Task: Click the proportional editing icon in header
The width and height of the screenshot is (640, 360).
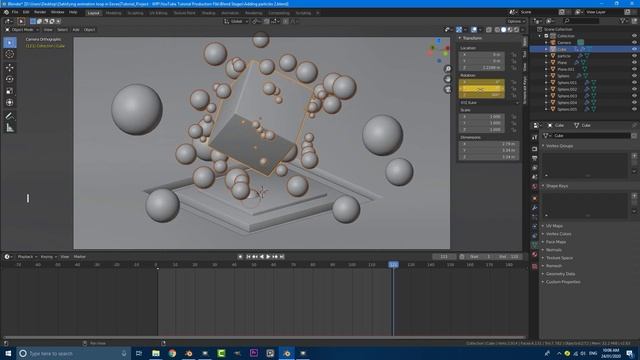Action: point(286,21)
